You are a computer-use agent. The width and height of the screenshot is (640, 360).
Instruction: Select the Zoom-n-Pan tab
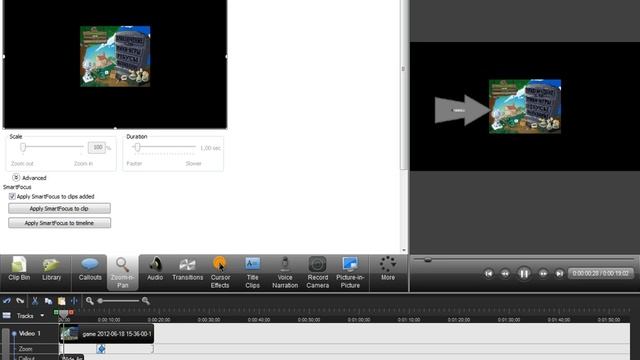tap(122, 273)
